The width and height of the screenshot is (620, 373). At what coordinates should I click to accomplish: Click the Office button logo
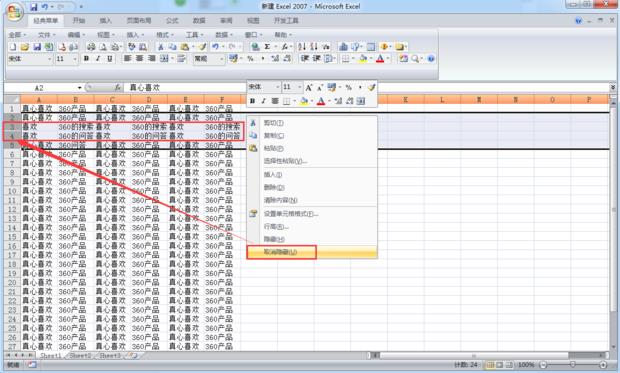pyautogui.click(x=15, y=12)
